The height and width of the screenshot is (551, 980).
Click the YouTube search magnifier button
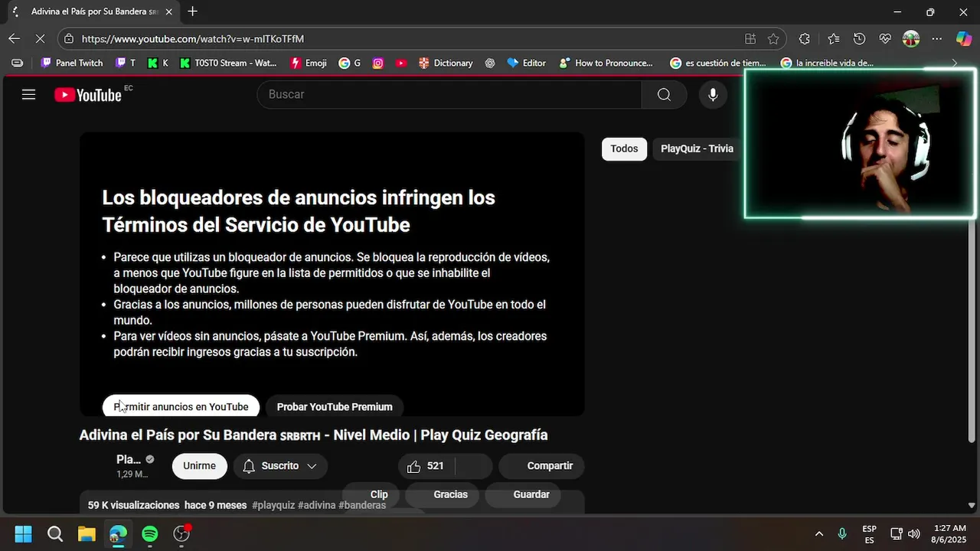[x=664, y=94]
